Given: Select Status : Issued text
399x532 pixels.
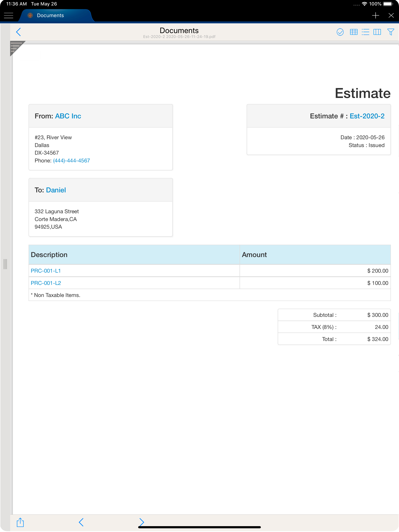Looking at the screenshot, I should tap(366, 145).
